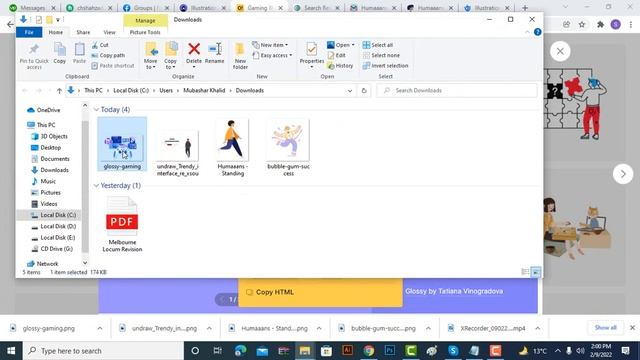Open Chrome from the taskbar
The height and width of the screenshot is (360, 640).
[x=369, y=351]
